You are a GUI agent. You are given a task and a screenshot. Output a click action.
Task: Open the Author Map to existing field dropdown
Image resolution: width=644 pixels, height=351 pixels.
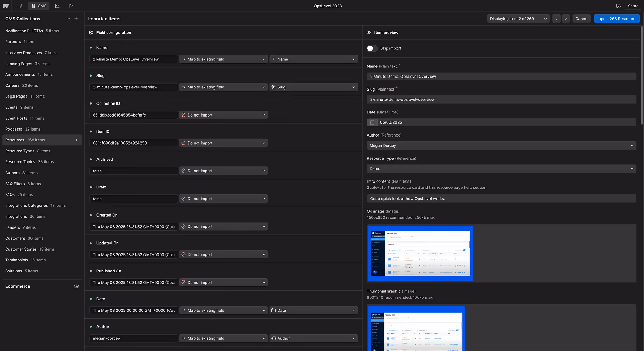click(x=224, y=338)
